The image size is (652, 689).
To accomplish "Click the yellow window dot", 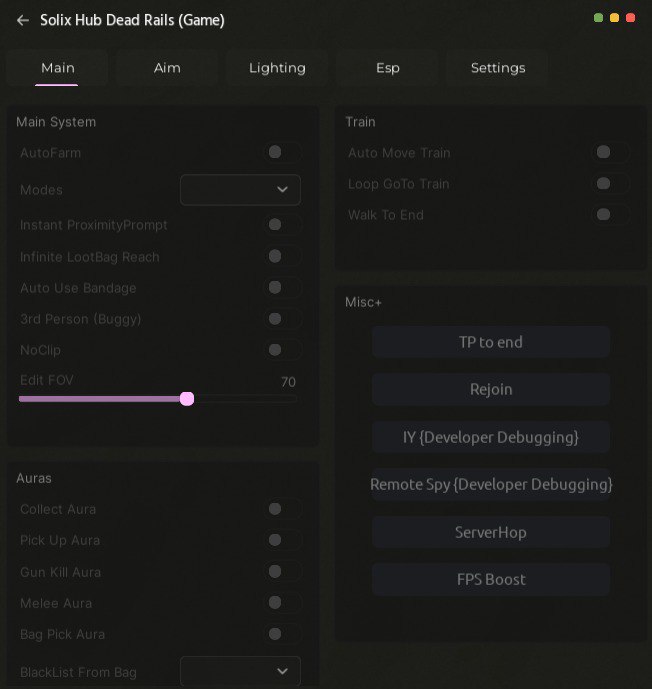I will tap(614, 18).
